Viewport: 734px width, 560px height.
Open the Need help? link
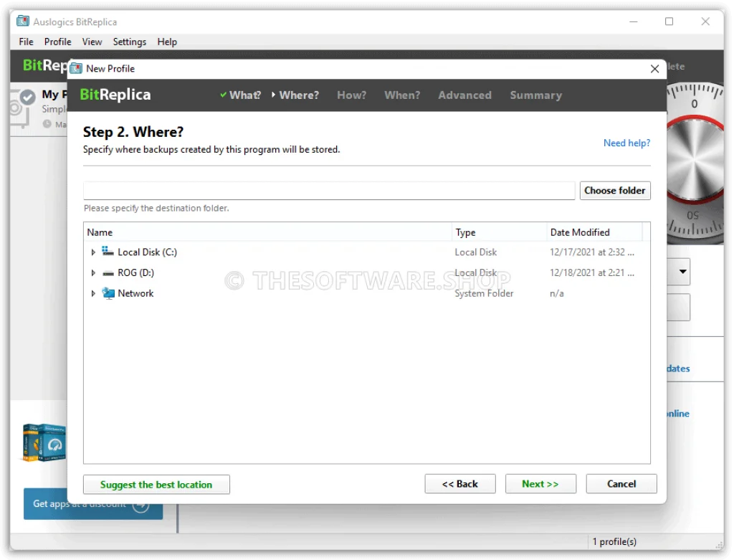[x=626, y=143]
